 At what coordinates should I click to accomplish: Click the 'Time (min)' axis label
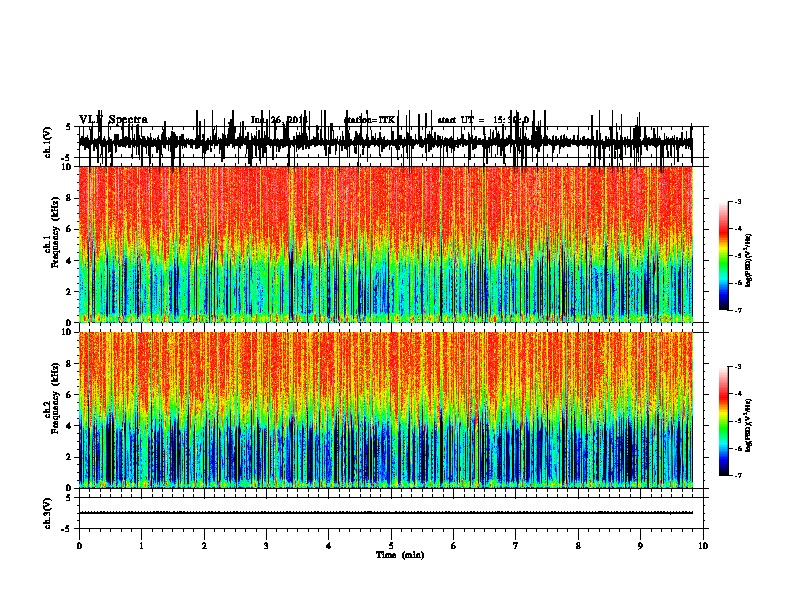400,555
